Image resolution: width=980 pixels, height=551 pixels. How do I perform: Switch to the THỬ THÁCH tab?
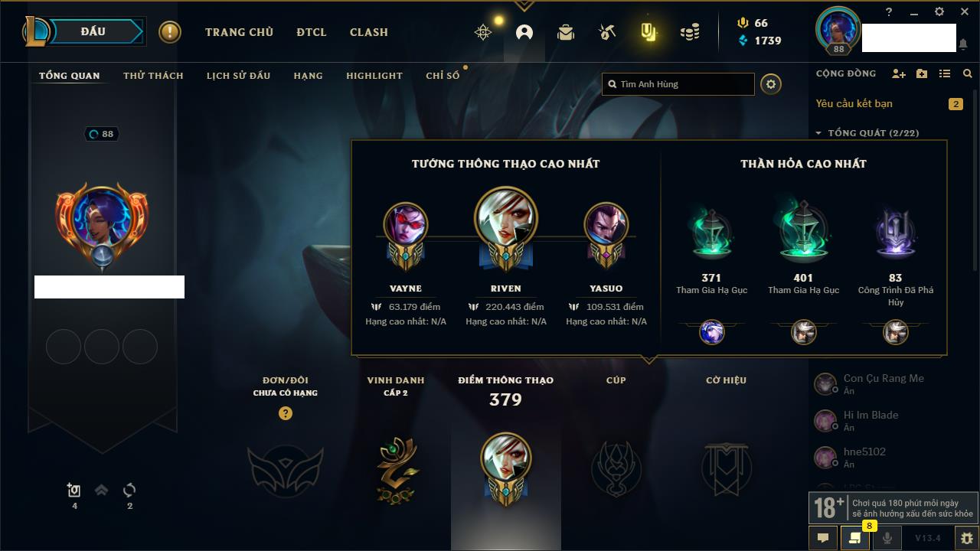[153, 76]
